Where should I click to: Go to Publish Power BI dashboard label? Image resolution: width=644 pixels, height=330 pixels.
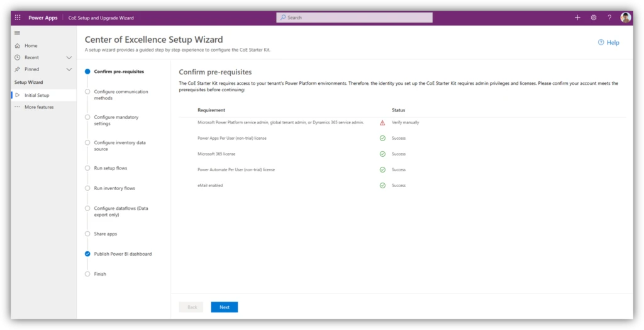click(x=123, y=254)
